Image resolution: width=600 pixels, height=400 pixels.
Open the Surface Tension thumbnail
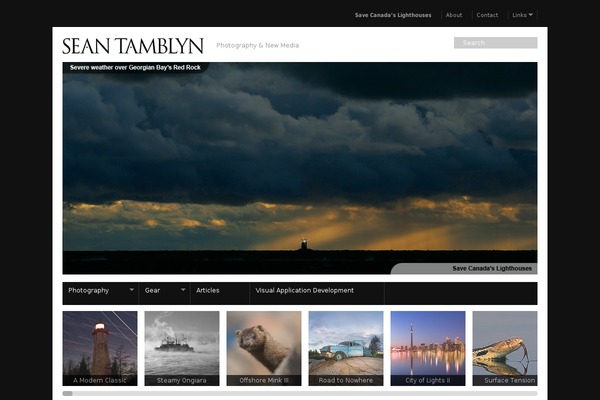point(505,348)
